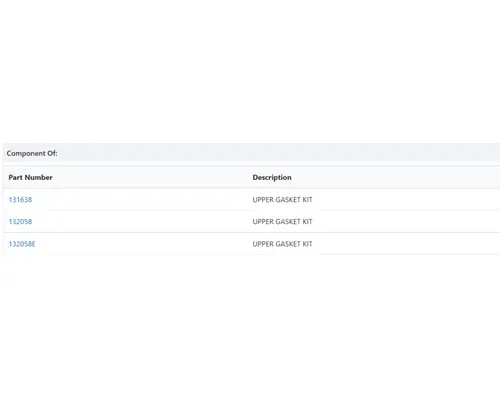The width and height of the screenshot is (500, 400).
Task: Follow the blue 132058E hyperlink
Action: (22, 244)
